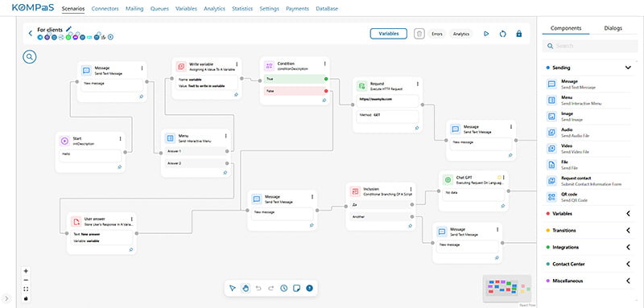Viewport: 644px width, 308px height.
Task: Open the Menu node options menu
Action: point(225,136)
